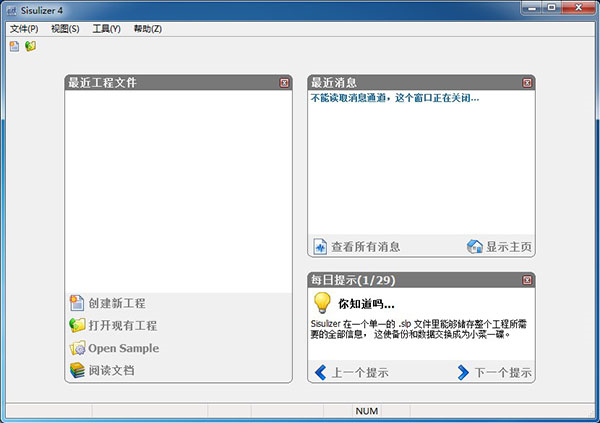The width and height of the screenshot is (600, 423).
Task: Click the 阅读文档 books icon
Action: [77, 370]
